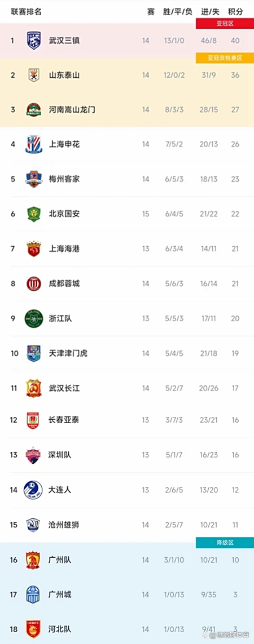
Task: Select the 联赛排名 header label
Action: click(x=27, y=11)
